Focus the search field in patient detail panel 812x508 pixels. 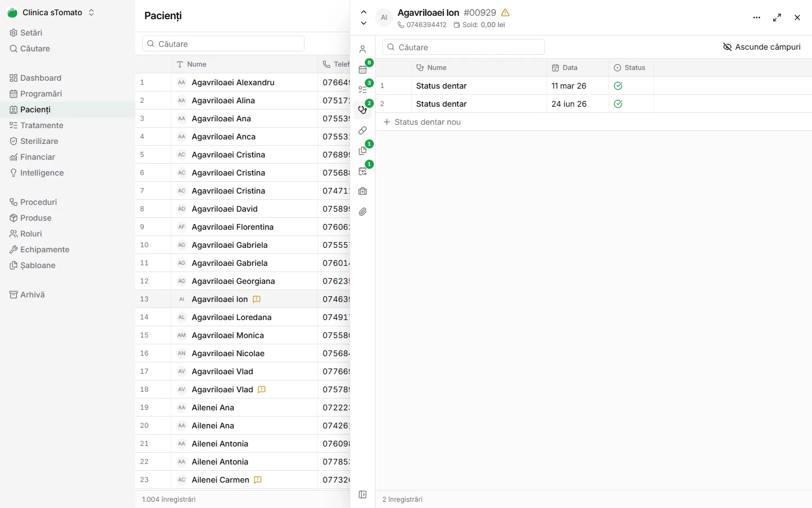pos(464,47)
